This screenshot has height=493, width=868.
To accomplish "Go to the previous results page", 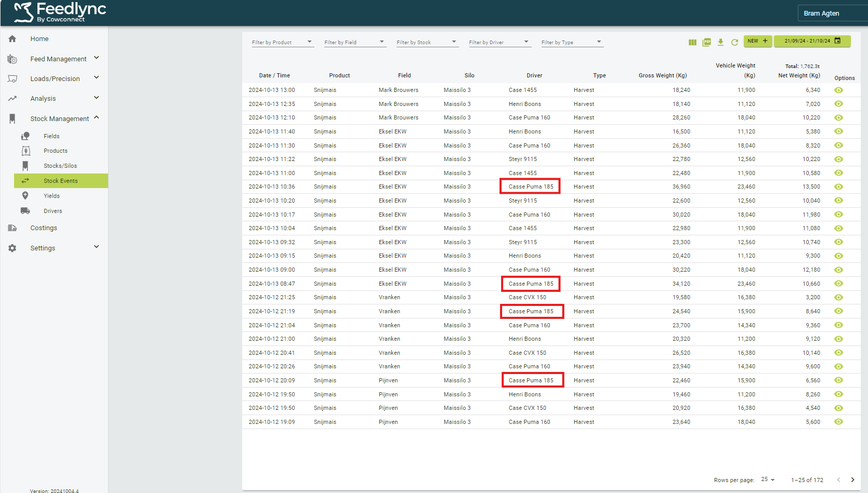I will [838, 479].
